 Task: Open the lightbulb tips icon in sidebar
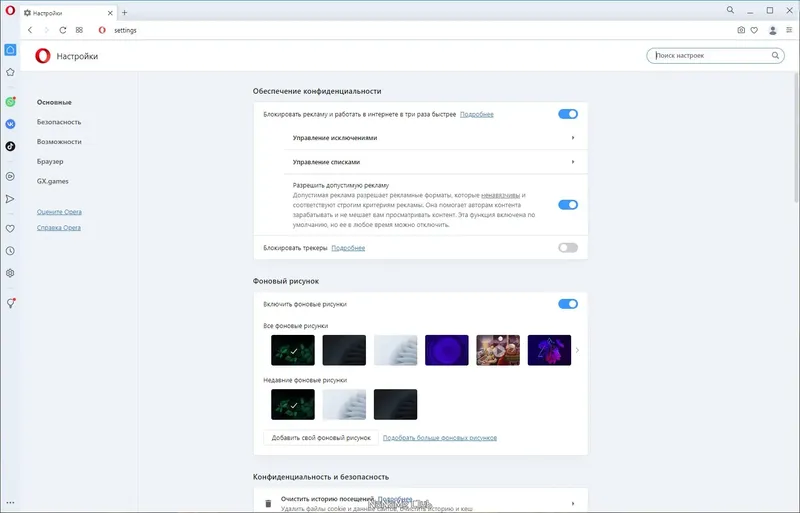[x=10, y=303]
